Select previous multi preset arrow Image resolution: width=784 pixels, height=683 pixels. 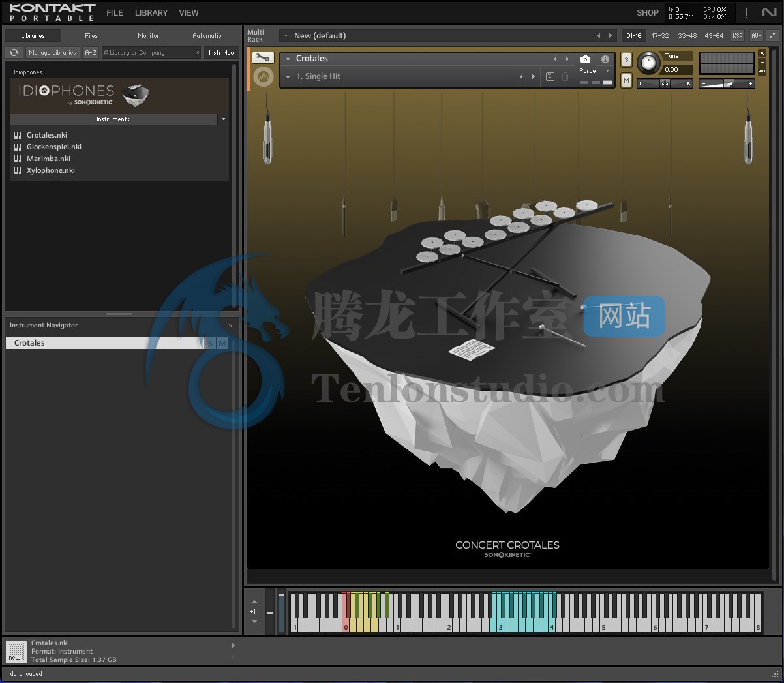599,36
